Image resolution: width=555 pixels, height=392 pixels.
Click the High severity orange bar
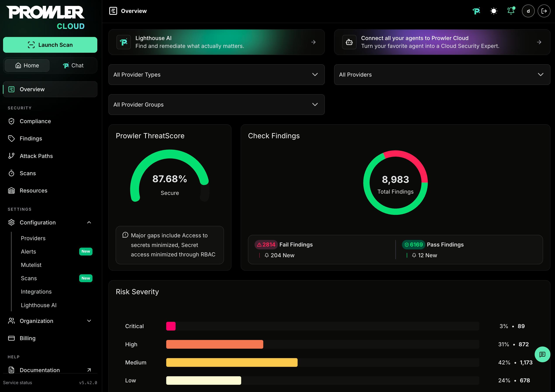pos(215,344)
